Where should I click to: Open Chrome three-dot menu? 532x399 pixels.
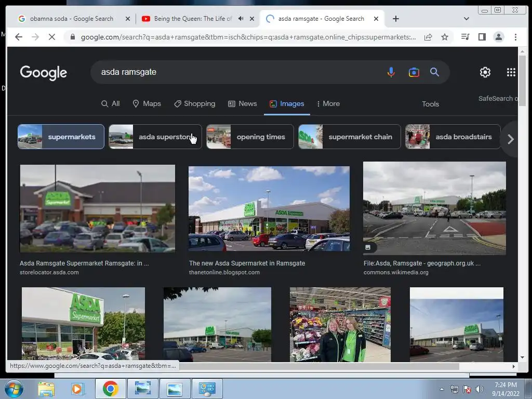point(515,37)
